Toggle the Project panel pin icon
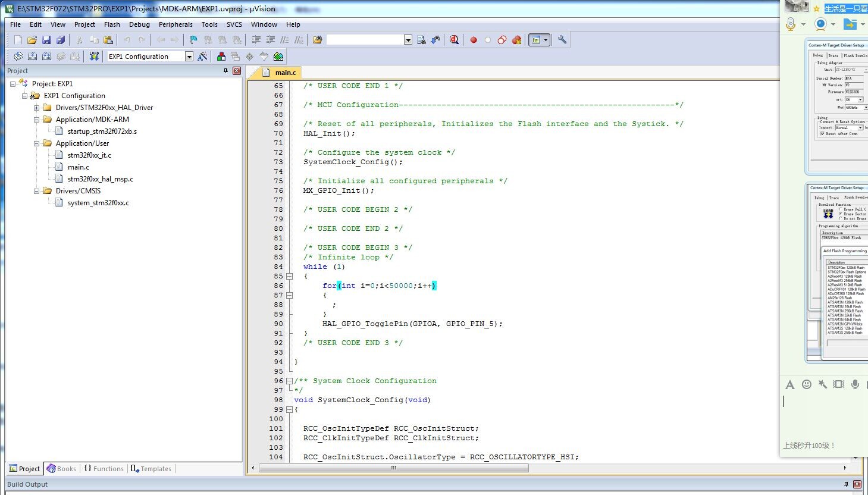This screenshot has width=868, height=495. coord(225,71)
